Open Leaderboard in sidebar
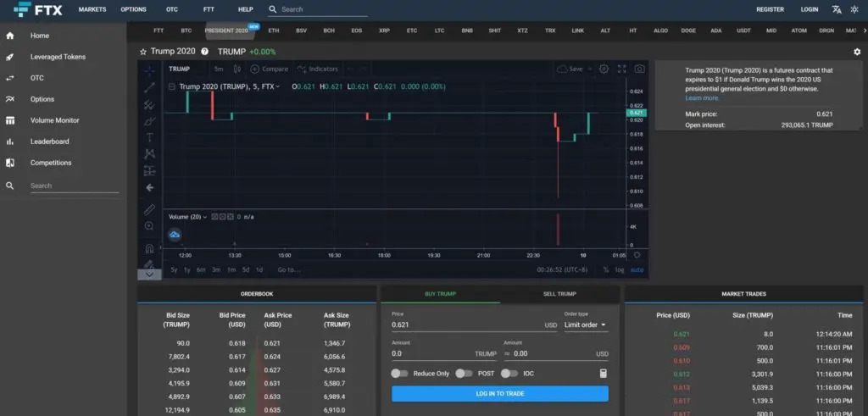This screenshot has width=868, height=416. (x=50, y=141)
